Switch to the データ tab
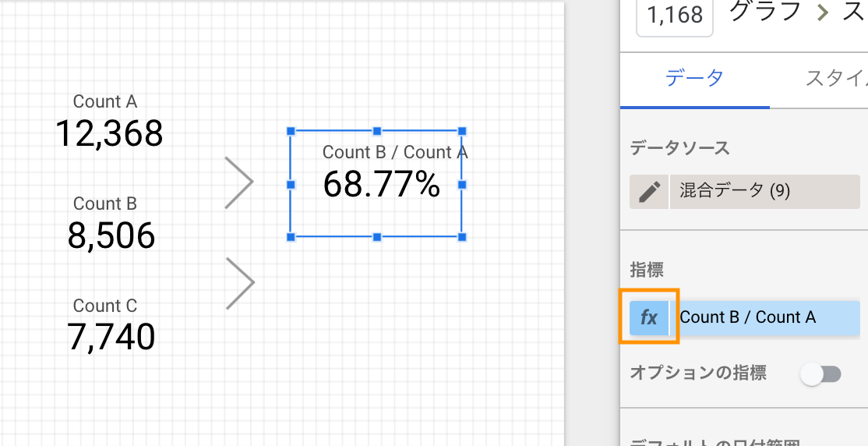 coord(694,79)
